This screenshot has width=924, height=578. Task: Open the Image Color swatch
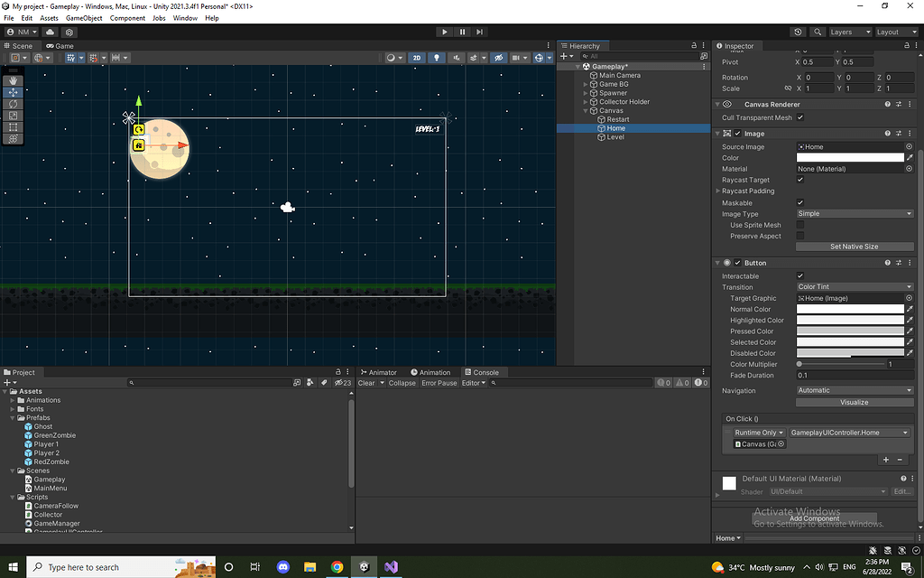(848, 157)
